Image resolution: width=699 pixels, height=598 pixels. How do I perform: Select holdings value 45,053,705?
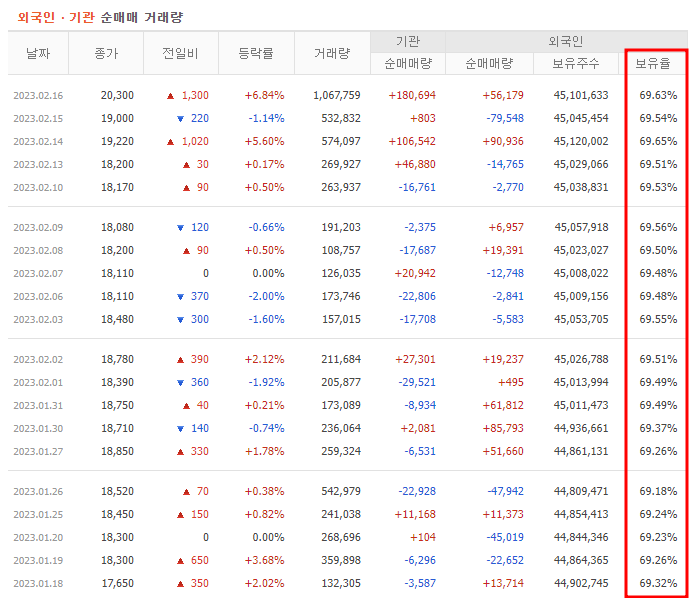[581, 320]
